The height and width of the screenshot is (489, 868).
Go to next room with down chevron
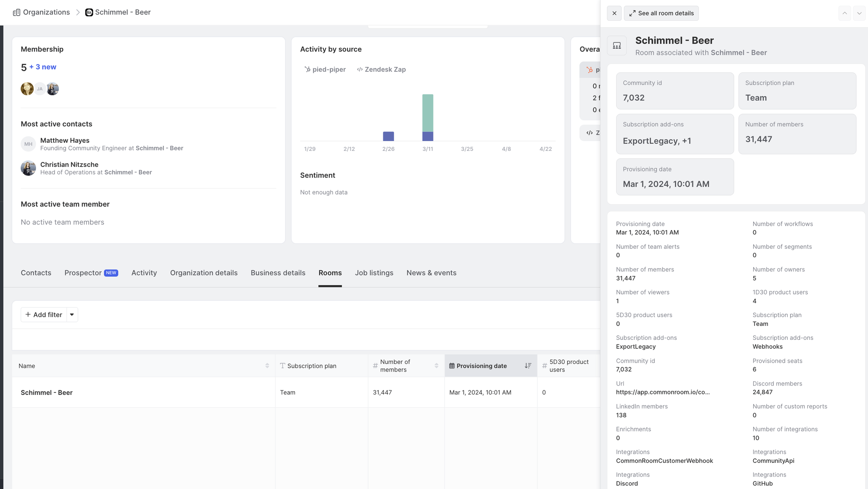859,13
